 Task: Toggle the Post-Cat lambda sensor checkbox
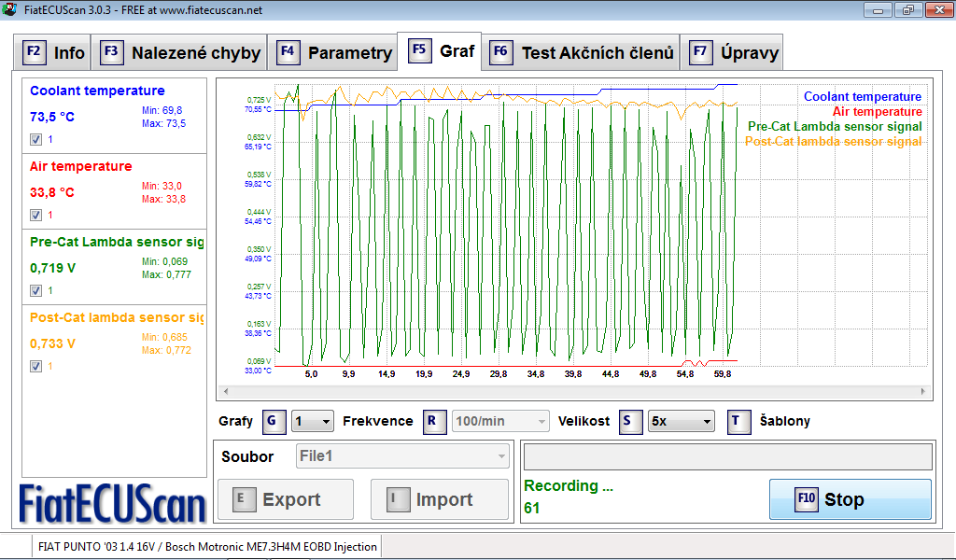(36, 366)
